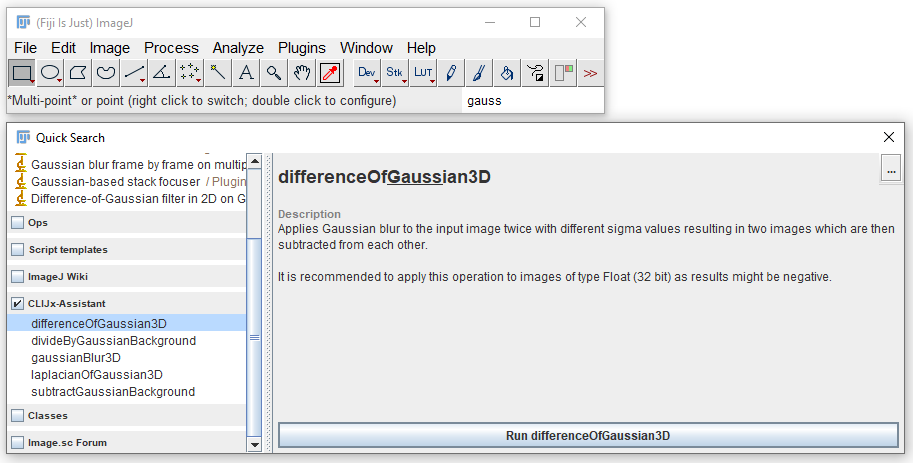
Task: Pick the Magnifying glass zoom tool
Action: click(x=274, y=73)
